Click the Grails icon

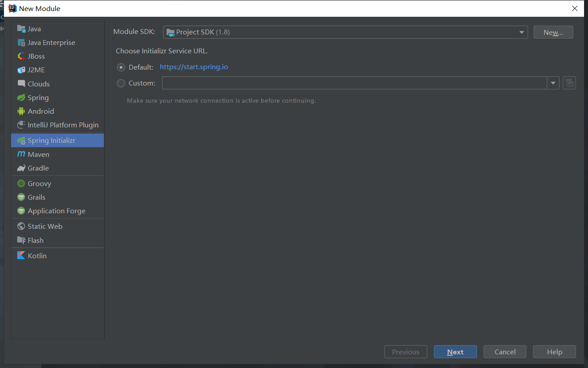[x=21, y=197]
